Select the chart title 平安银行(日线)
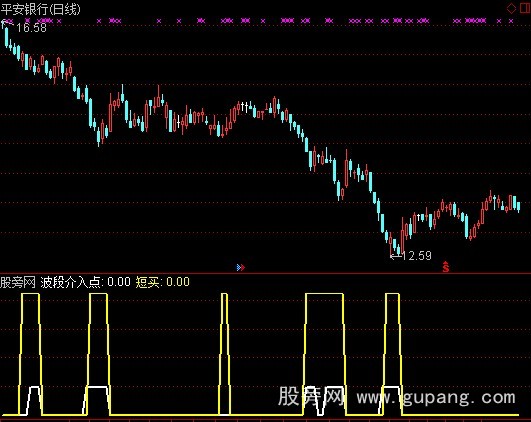This screenshot has height=422, width=531. pos(41,9)
